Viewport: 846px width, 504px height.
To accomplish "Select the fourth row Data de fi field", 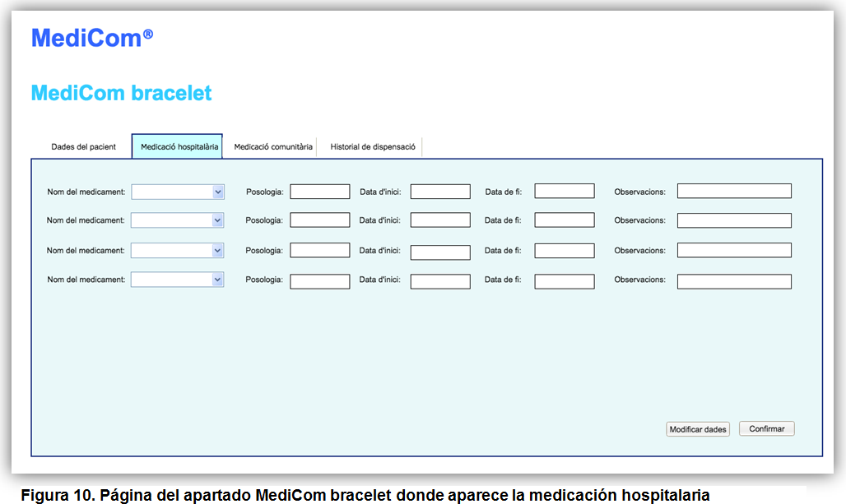I will [x=565, y=281].
